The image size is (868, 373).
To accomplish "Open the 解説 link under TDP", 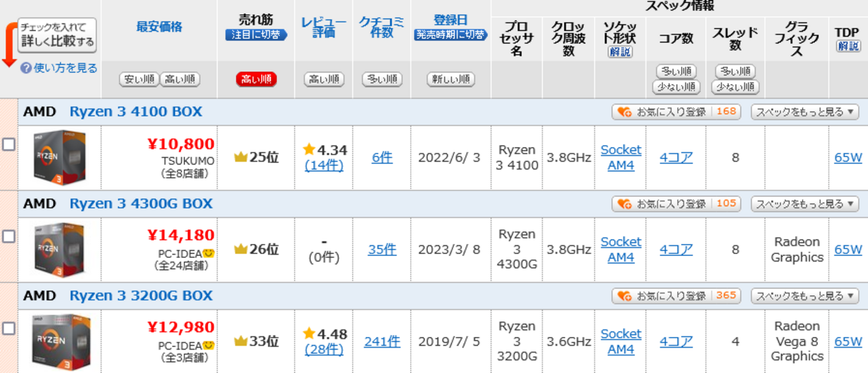I will pos(848,46).
